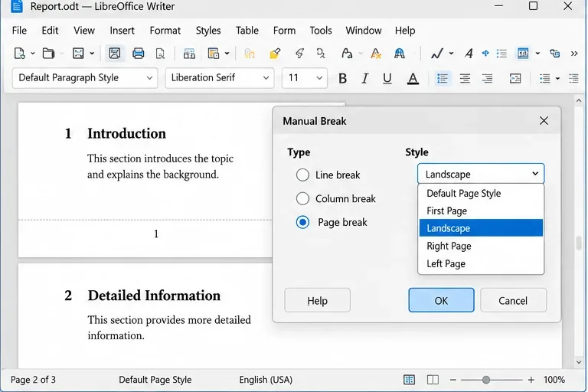The image size is (588, 392).
Task: Expand the arrow beside the image toolbar icon
Action: [92, 54]
